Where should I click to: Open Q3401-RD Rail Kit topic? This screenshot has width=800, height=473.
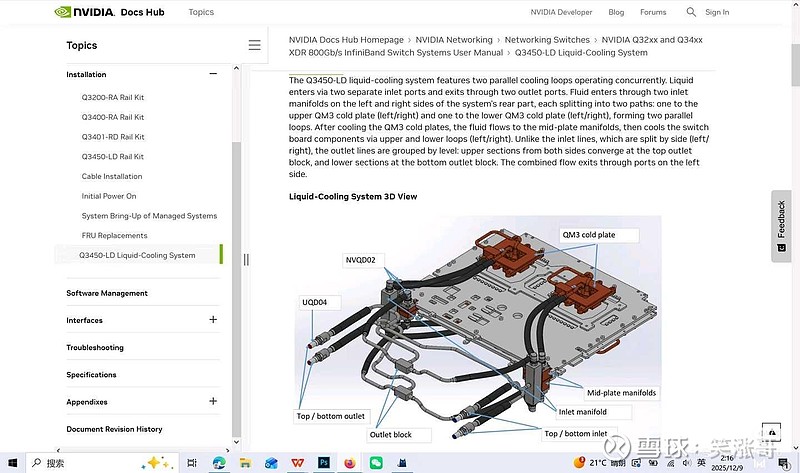click(113, 137)
